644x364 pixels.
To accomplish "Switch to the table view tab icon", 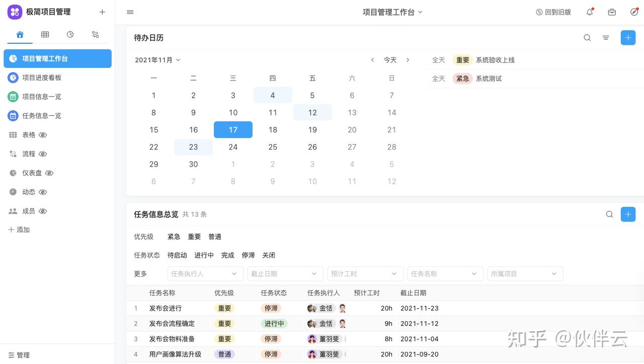I will pyautogui.click(x=45, y=34).
